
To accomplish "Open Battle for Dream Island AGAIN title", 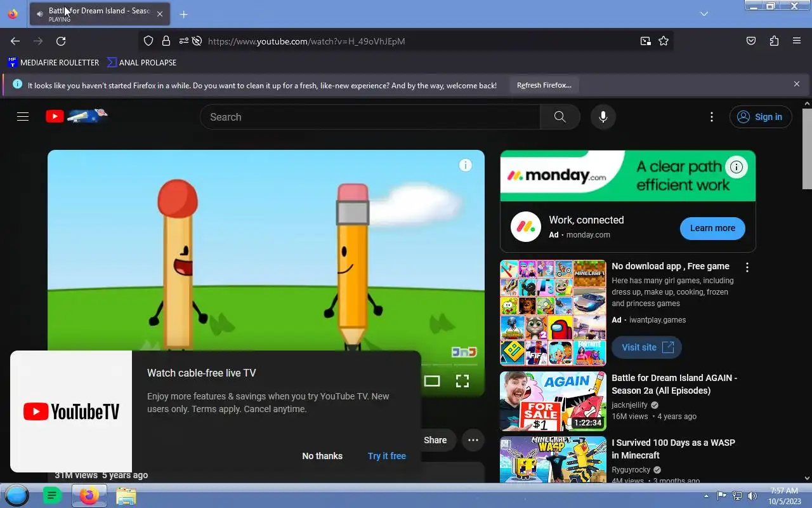I will 674,384.
